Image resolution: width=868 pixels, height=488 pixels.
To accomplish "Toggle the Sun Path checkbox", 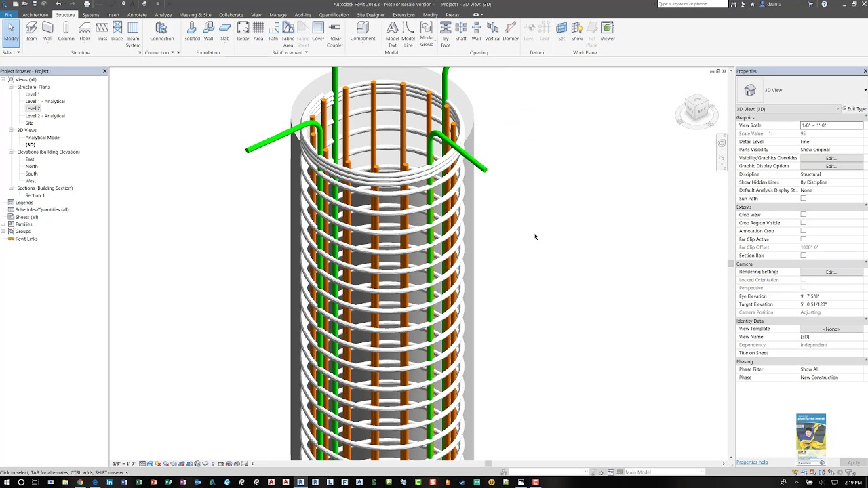I will [x=804, y=199].
